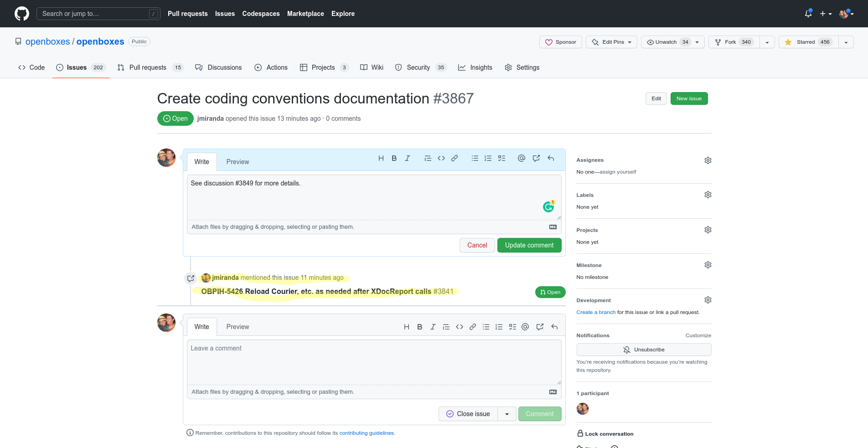Add a task list using the toolbar icon
868x448 pixels.
(512, 327)
